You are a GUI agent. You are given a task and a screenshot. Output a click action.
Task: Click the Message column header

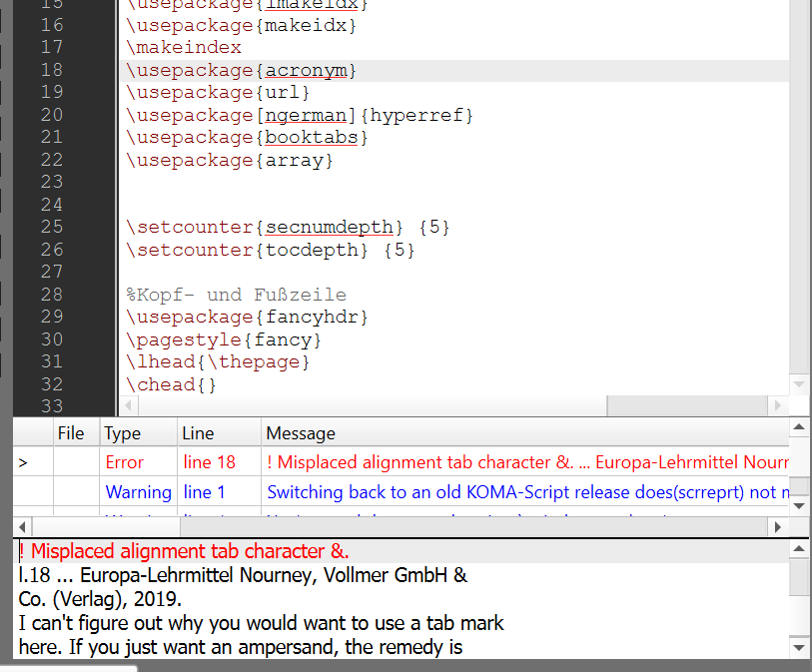[301, 433]
